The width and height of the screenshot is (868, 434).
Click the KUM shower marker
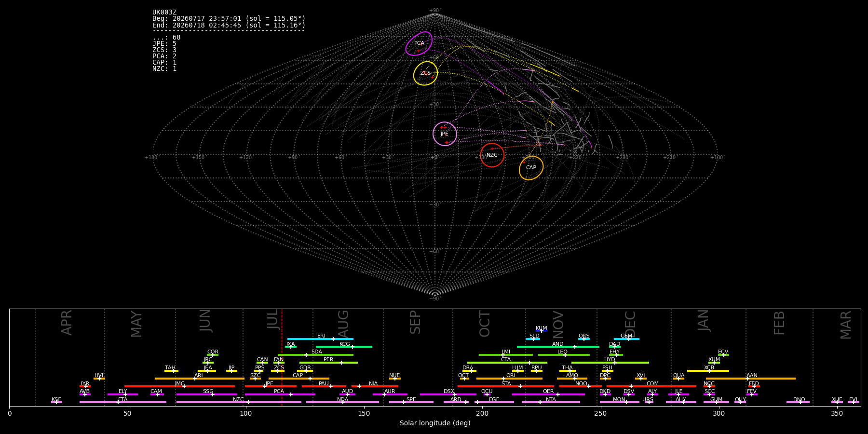[x=542, y=331]
